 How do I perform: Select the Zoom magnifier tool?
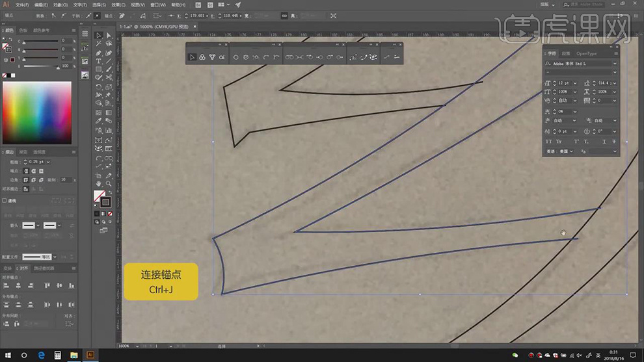(x=109, y=183)
